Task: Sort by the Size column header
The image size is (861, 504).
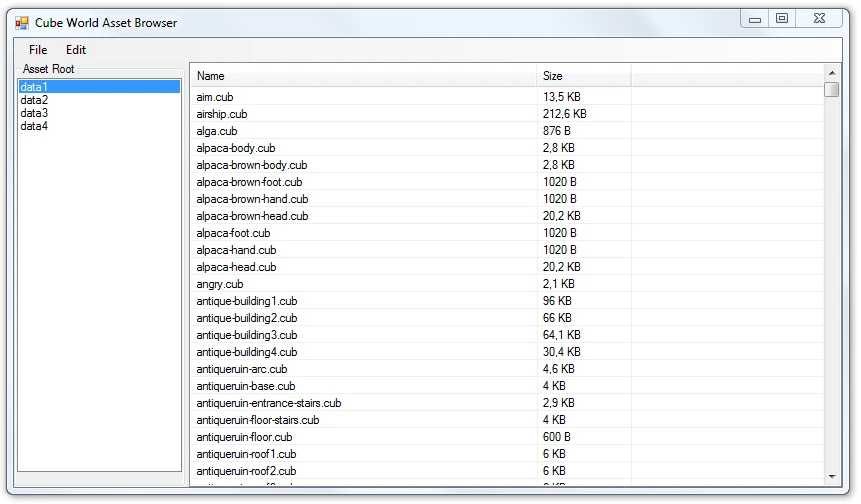Action: tap(584, 76)
